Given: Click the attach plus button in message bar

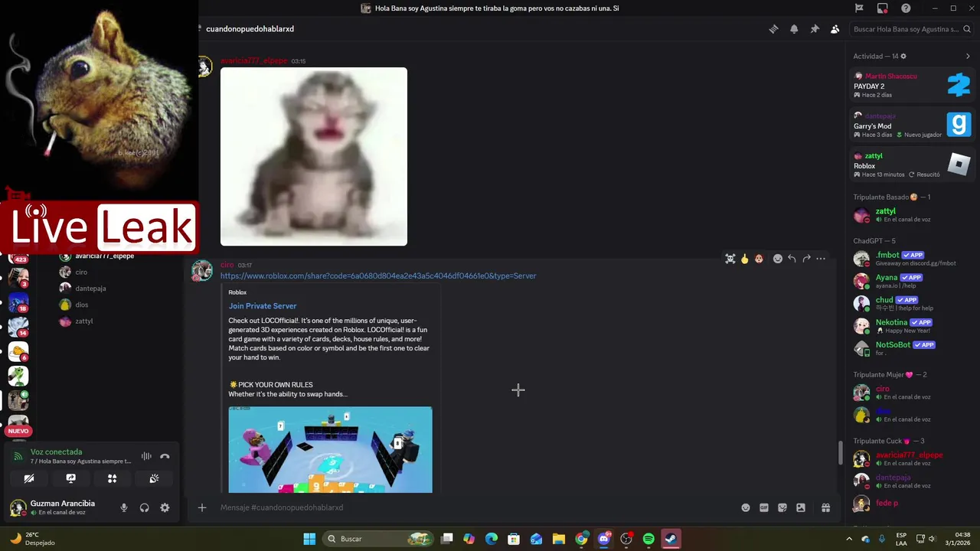Looking at the screenshot, I should (x=202, y=507).
